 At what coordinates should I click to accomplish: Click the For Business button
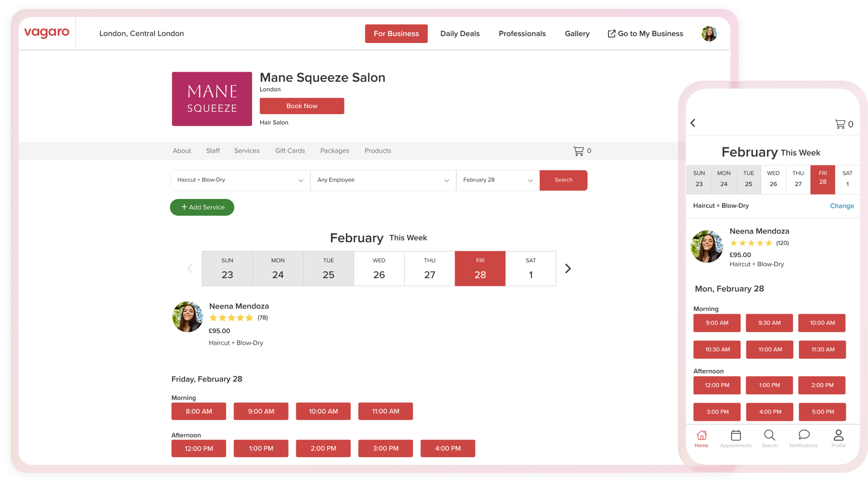pos(396,34)
